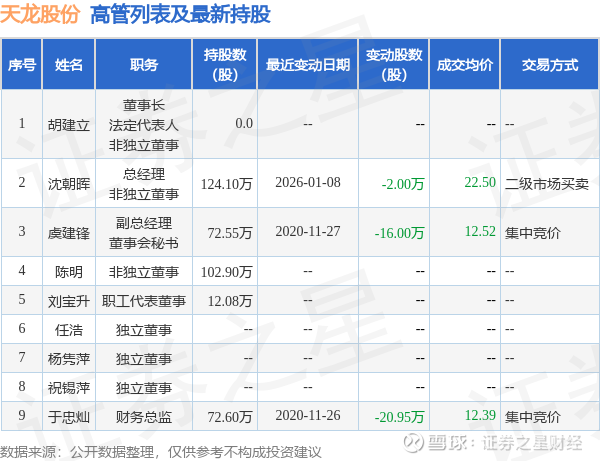This screenshot has height=461, width=600.
Task: Click 集中竞价 in 于忠灿's row
Action: [533, 417]
